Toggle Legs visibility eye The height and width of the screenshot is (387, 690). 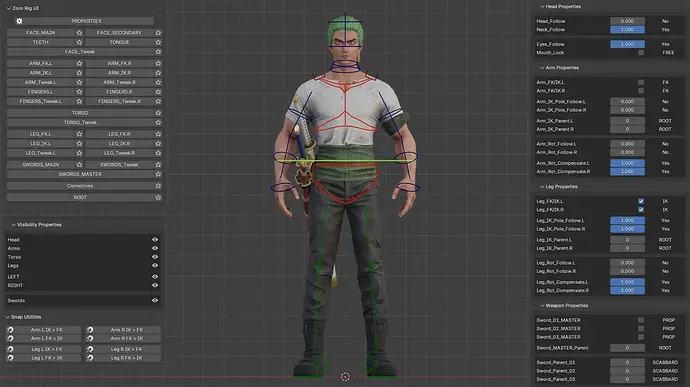(155, 265)
